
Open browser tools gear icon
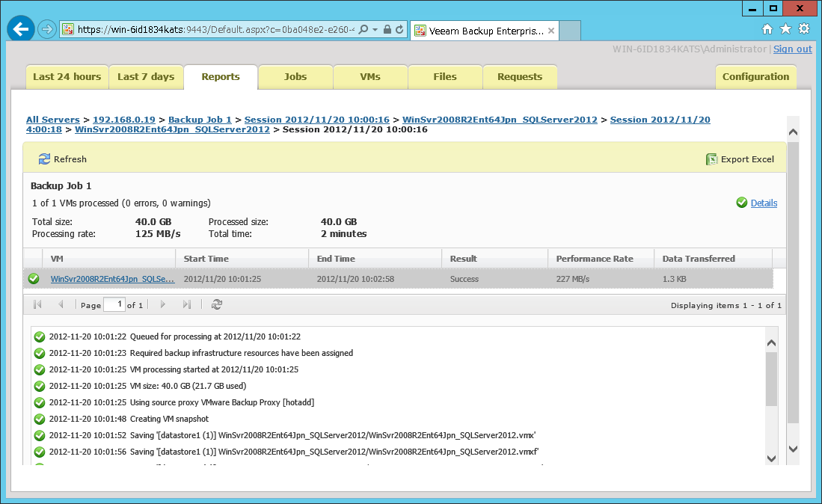pyautogui.click(x=803, y=29)
